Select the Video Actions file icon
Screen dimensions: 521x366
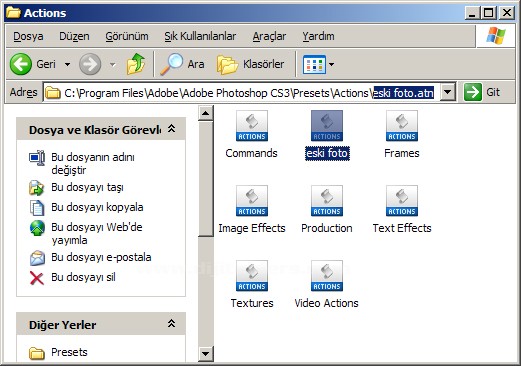327,276
